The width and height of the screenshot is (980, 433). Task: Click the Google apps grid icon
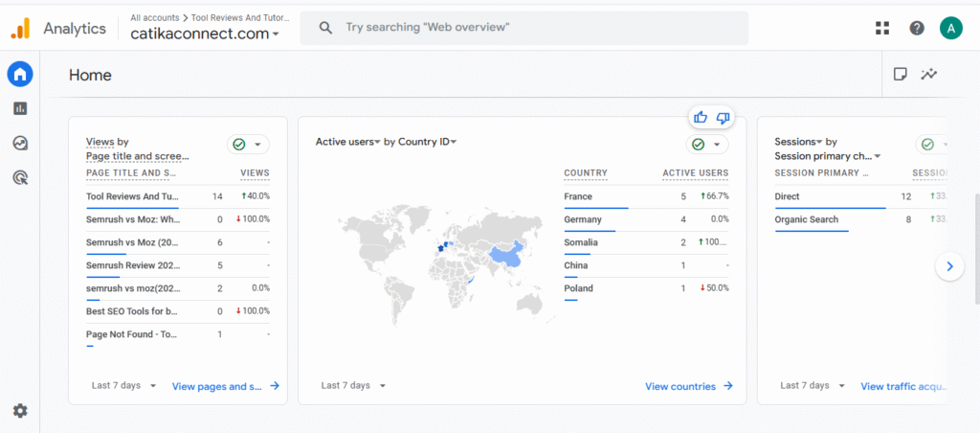(882, 28)
